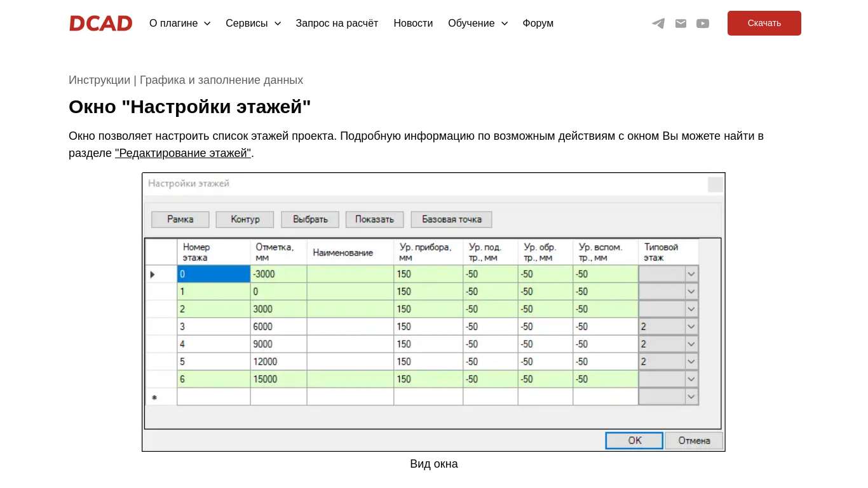Open Типовой этаж dropdown for floor 3

691,327
